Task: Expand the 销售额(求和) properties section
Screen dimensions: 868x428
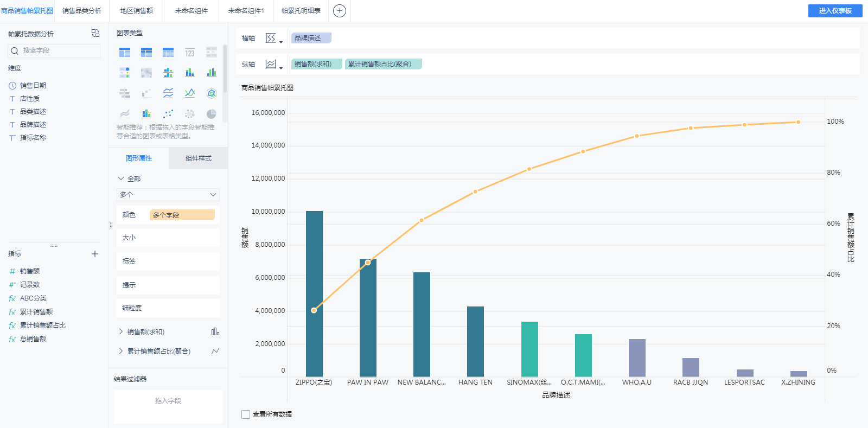Action: [x=120, y=331]
